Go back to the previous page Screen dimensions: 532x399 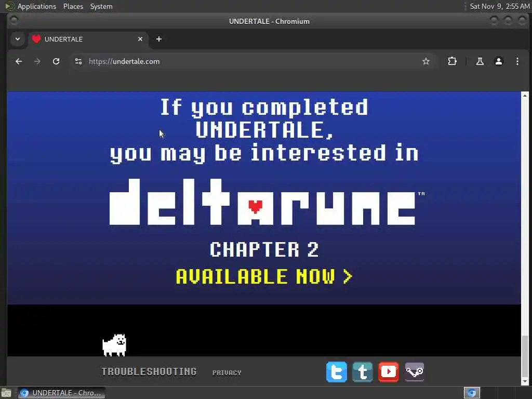tap(19, 61)
